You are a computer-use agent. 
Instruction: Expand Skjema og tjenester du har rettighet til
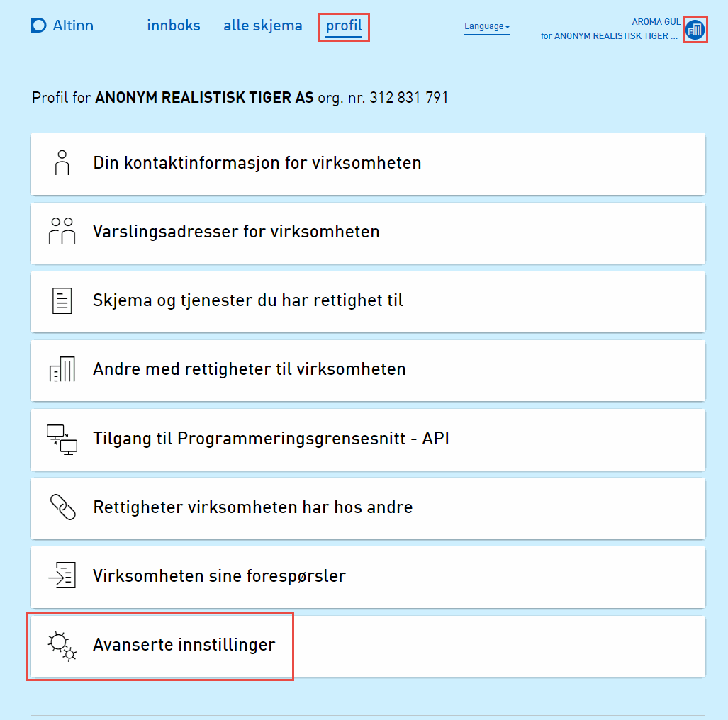(247, 300)
